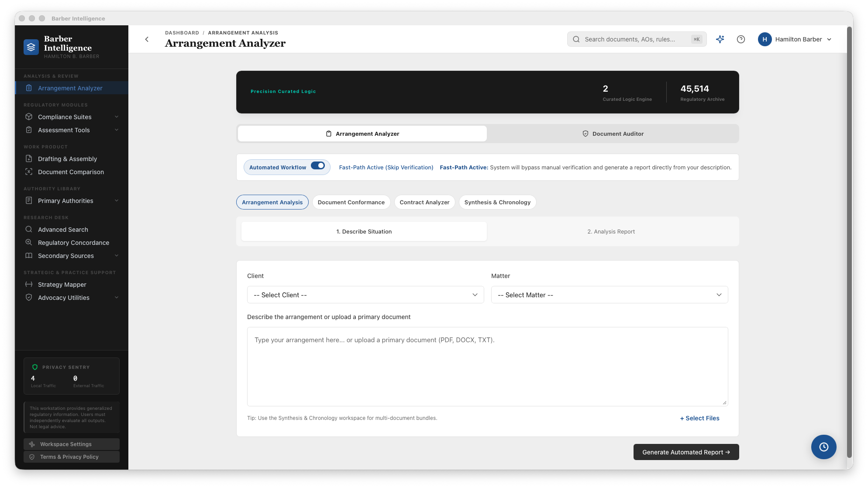This screenshot has width=868, height=488.
Task: Open the user menu chevron next to Hamilton Barber
Action: 829,39
